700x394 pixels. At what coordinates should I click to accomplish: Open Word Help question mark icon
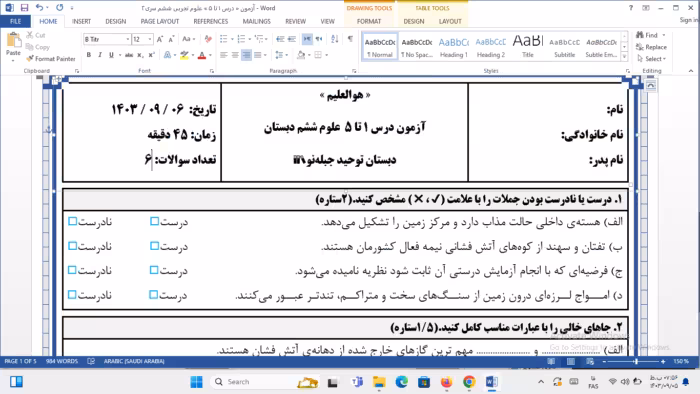[x=631, y=8]
